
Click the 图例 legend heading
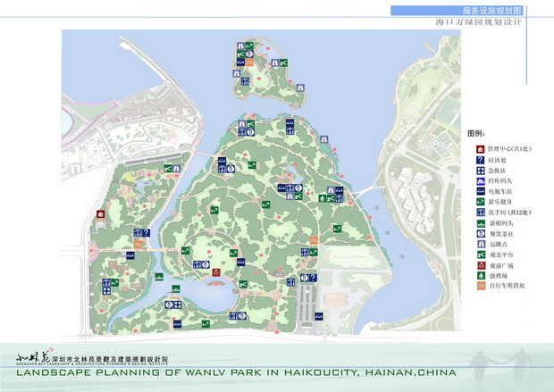(x=476, y=132)
